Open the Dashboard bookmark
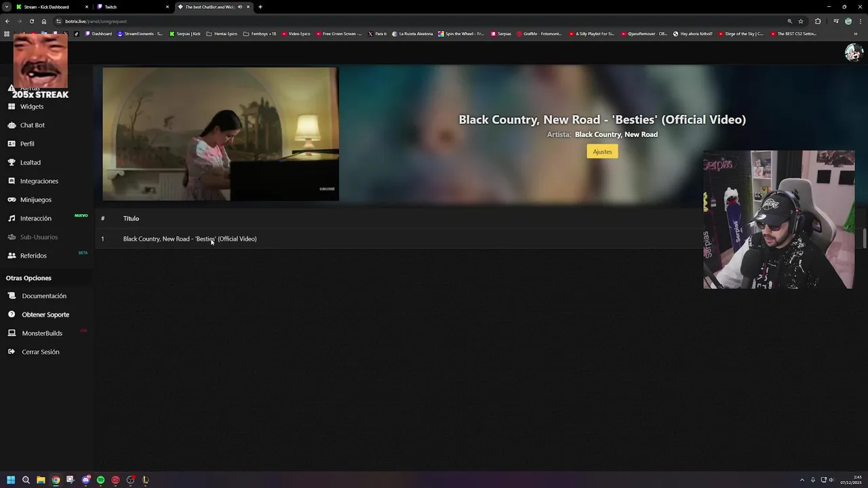This screenshot has height=488, width=868. pos(98,34)
